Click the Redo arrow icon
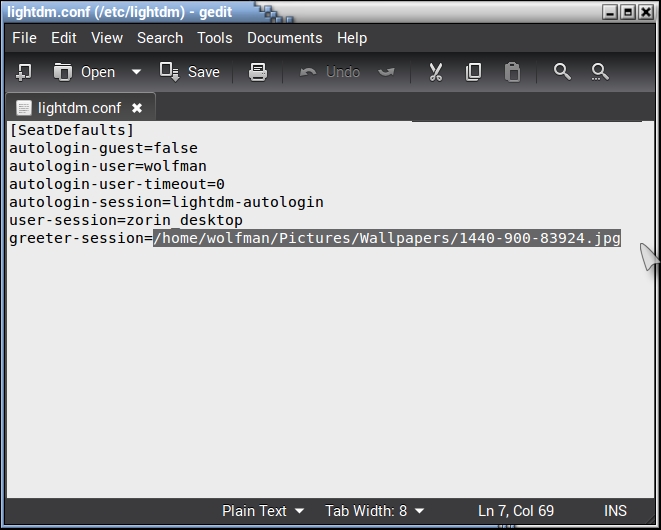Image resolution: width=661 pixels, height=530 pixels. 386,72
